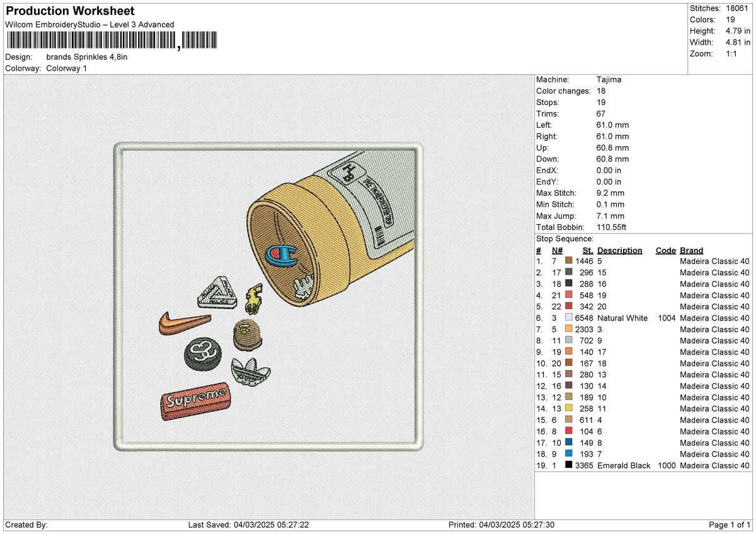Viewport: 756px width, 534px height.
Task: Click the black swatch beside Emerald Black
Action: coord(569,465)
